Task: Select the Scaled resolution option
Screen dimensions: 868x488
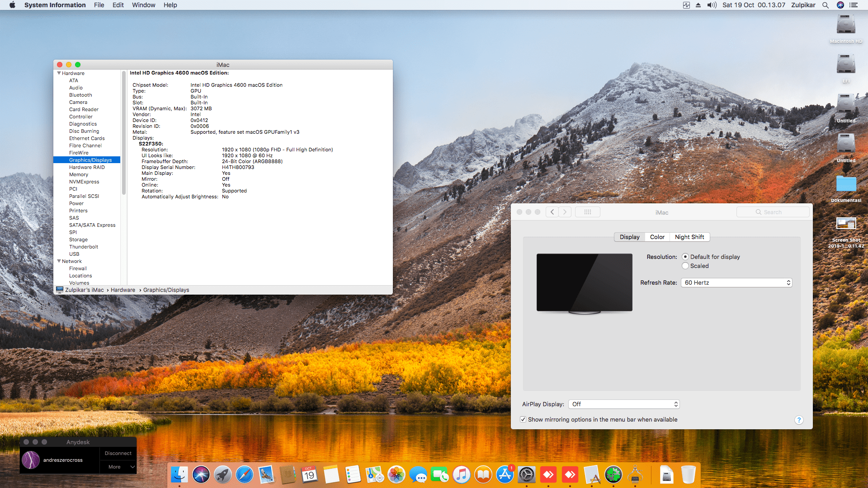Action: coord(685,266)
